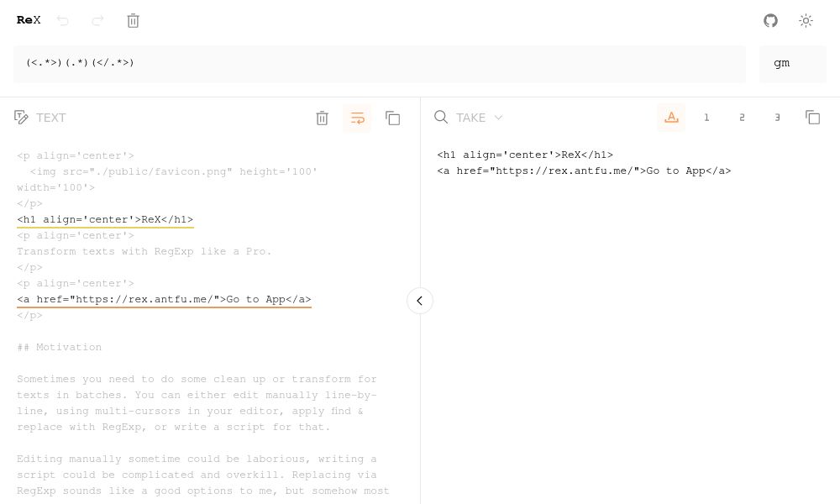The height and width of the screenshot is (504, 840).
Task: Click the highlighted h1 ReX match line
Action: point(105,220)
